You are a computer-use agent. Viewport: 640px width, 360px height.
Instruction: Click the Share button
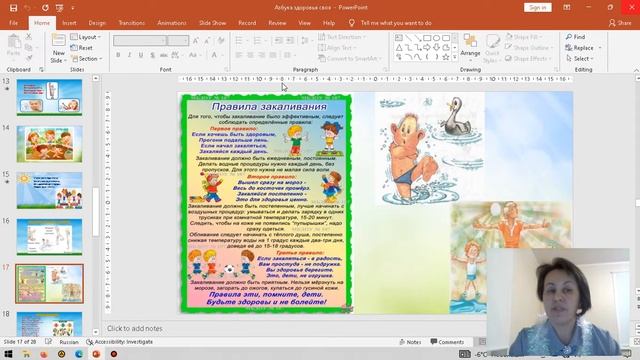620,23
